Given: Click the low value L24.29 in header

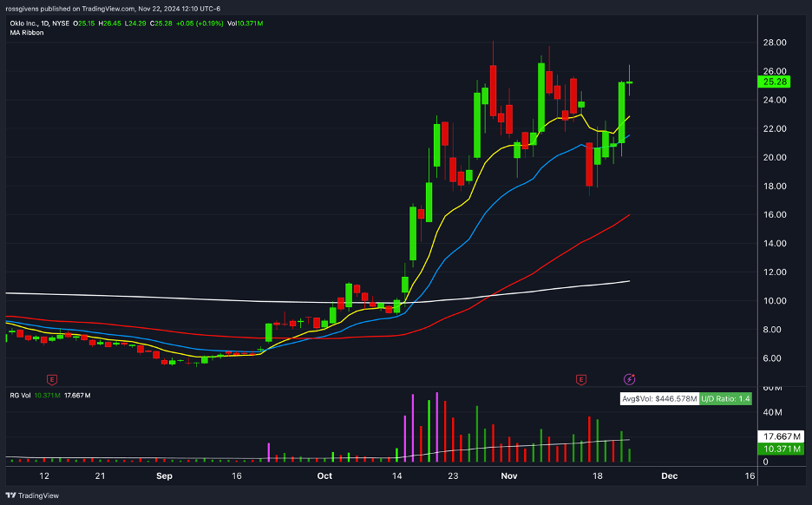Looking at the screenshot, I should pyautogui.click(x=135, y=23).
